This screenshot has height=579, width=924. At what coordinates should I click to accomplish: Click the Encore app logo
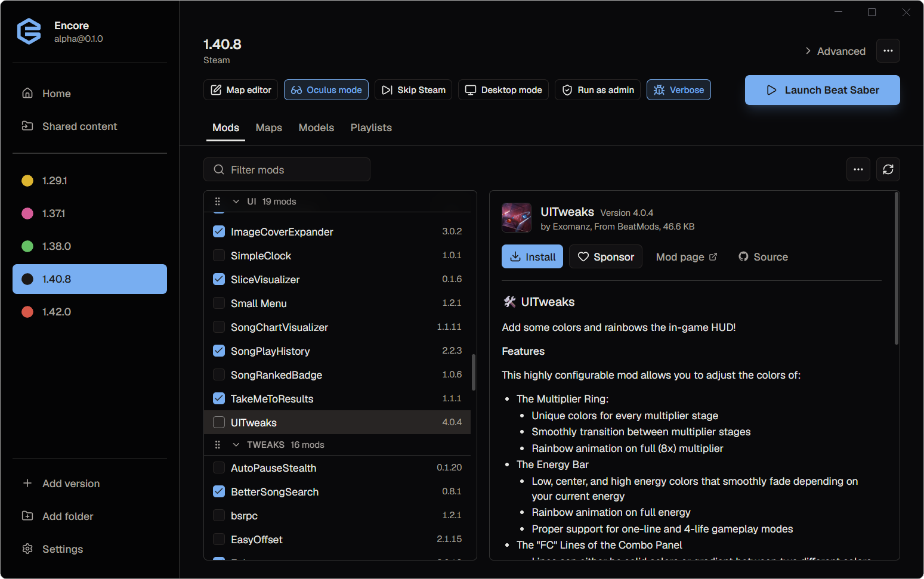pos(29,32)
